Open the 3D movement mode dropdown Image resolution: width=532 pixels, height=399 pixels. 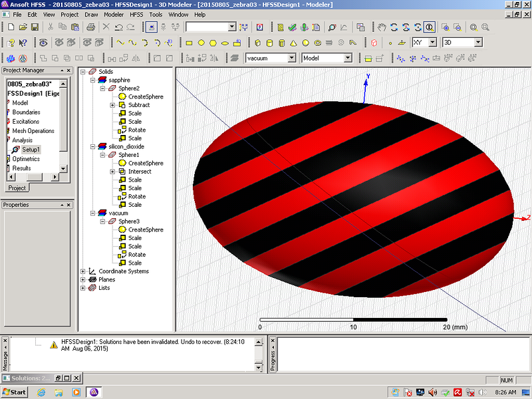pos(477,43)
